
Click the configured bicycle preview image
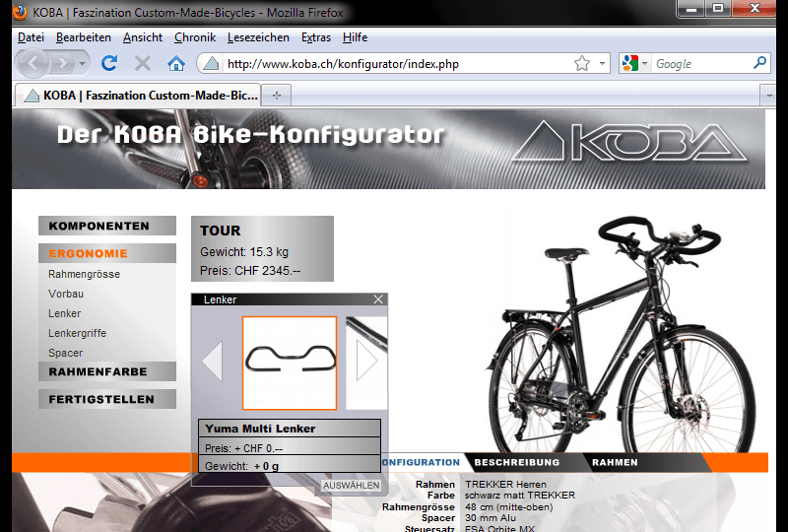(x=623, y=334)
